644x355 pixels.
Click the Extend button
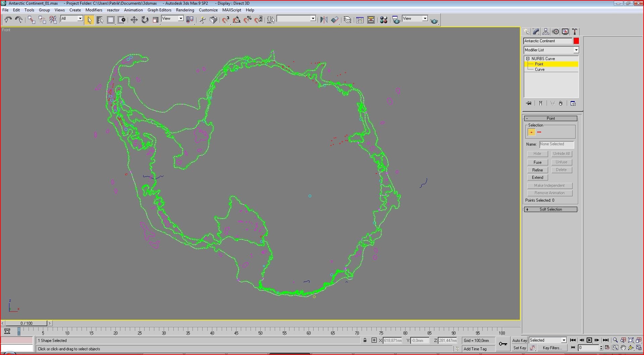tap(538, 177)
